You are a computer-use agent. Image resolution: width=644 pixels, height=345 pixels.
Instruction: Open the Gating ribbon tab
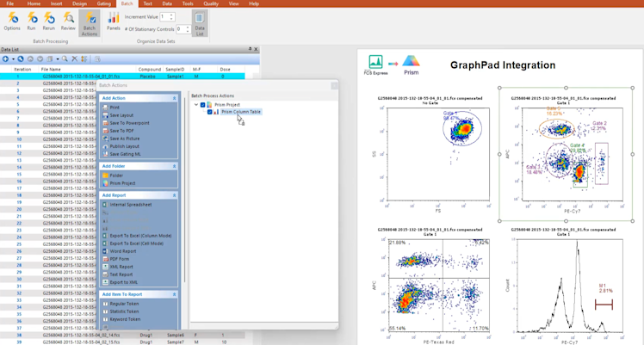[x=104, y=3]
